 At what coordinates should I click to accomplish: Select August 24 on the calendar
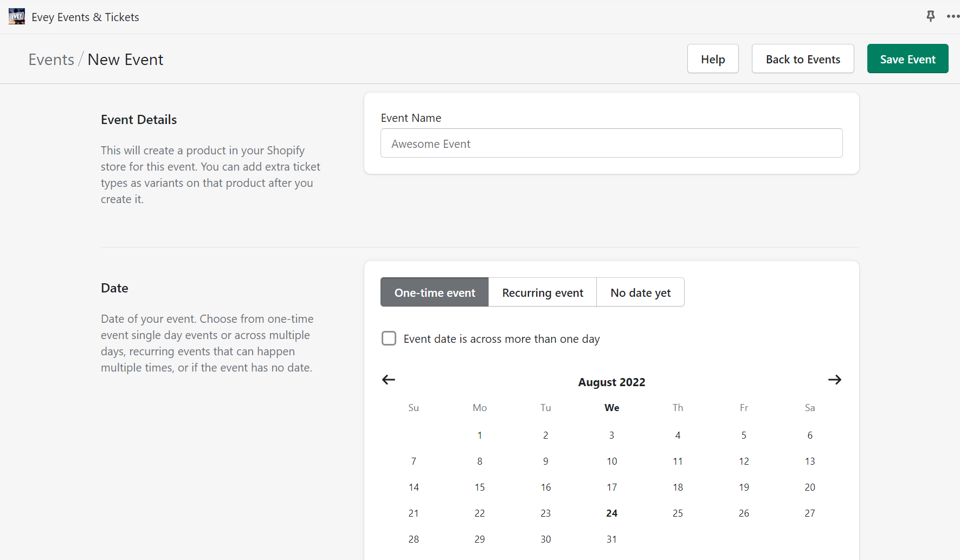tap(611, 513)
